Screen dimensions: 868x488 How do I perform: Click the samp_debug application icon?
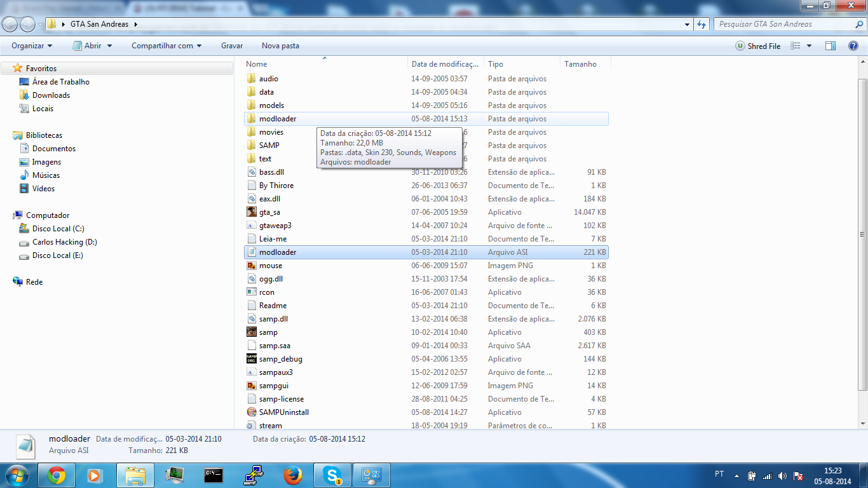pos(252,359)
